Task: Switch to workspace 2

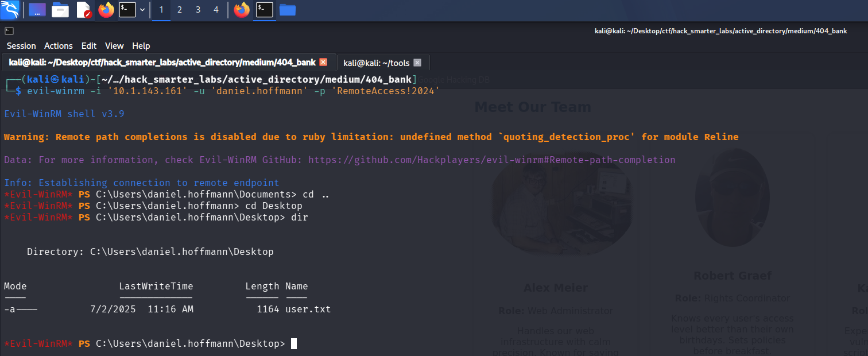Action: coord(180,10)
